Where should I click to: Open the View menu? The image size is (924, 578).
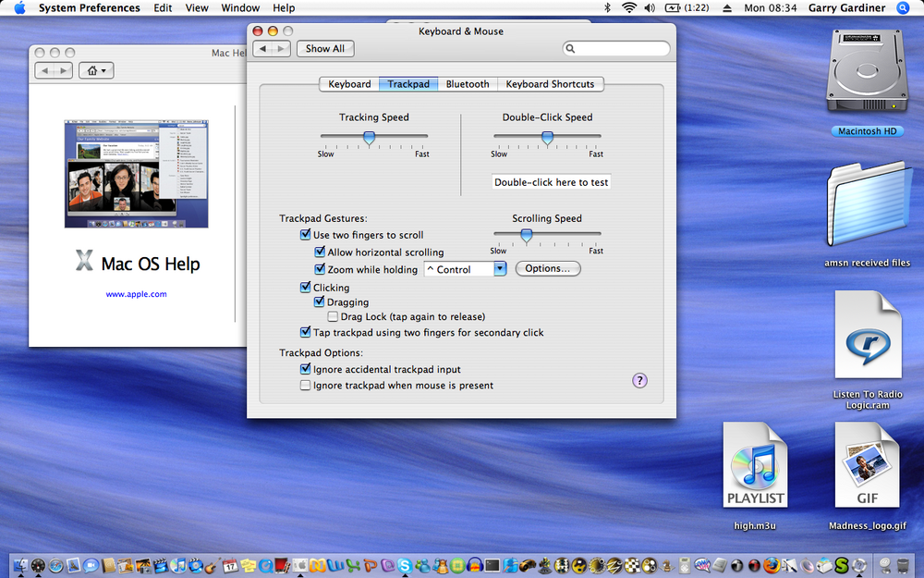197,7
